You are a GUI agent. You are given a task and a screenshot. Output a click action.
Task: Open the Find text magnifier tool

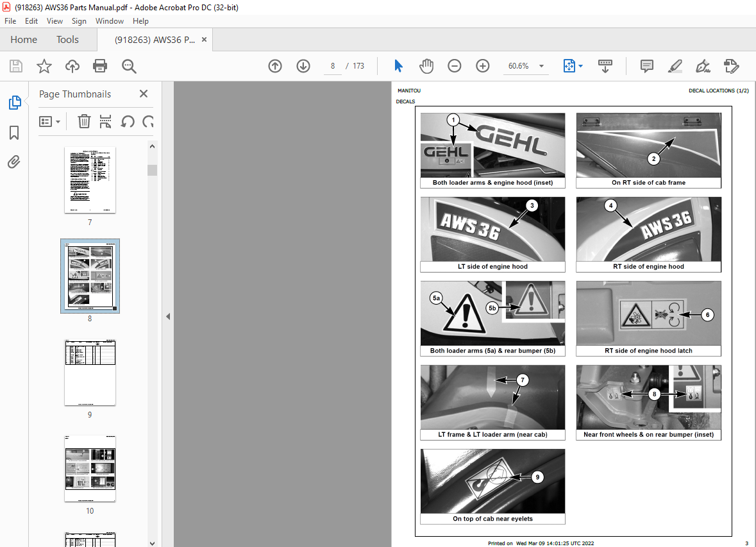pos(129,66)
